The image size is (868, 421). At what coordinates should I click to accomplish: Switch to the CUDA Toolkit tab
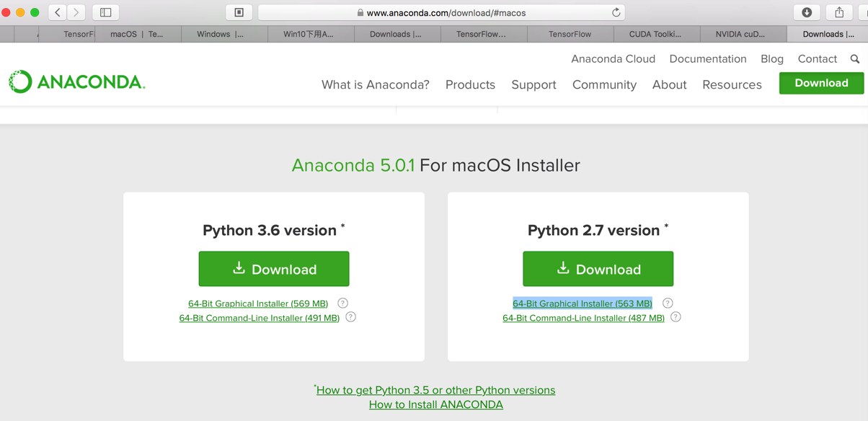point(655,34)
